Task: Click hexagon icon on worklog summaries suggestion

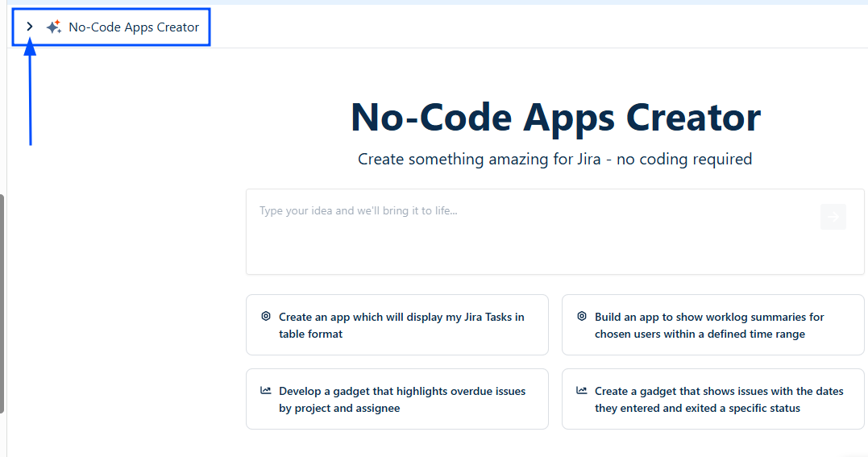Action: 582,317
